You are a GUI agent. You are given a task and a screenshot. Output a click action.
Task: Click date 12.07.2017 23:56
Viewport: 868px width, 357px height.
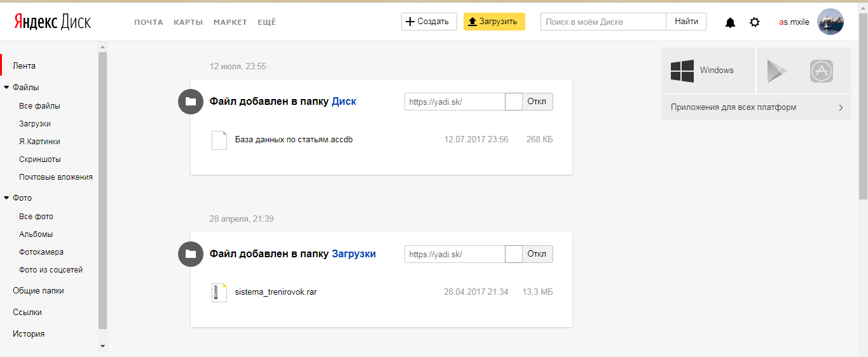[x=476, y=140]
